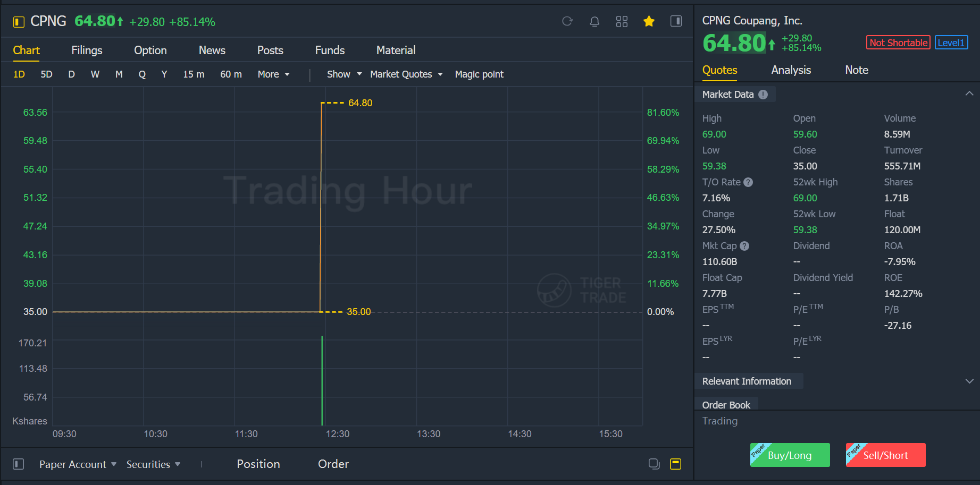
Task: Select the Analysis tab
Action: click(x=791, y=70)
